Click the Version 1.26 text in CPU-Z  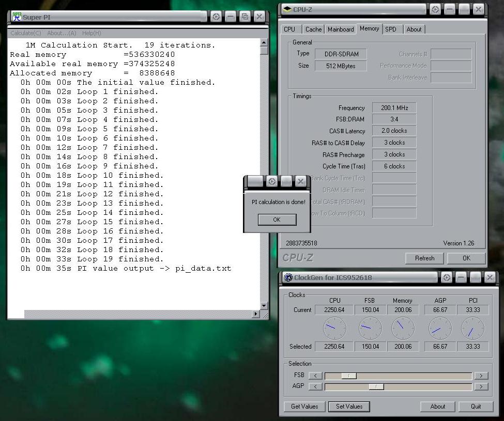tap(459, 243)
